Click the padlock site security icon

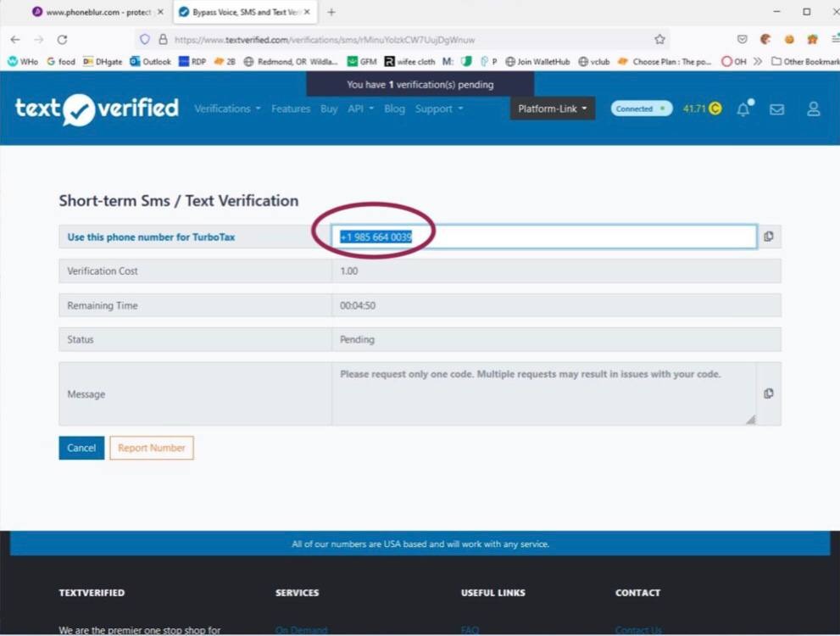pos(163,39)
